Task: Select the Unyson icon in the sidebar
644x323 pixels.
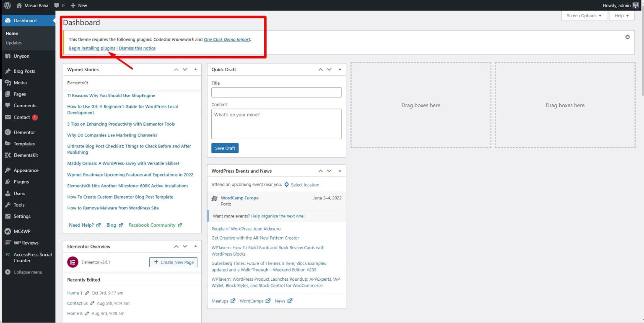Action: [x=8, y=56]
